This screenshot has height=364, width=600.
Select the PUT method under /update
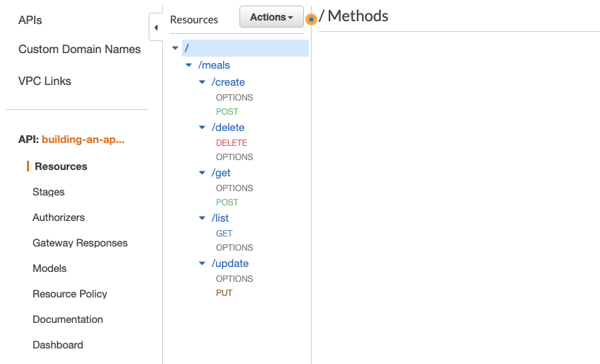click(x=224, y=293)
